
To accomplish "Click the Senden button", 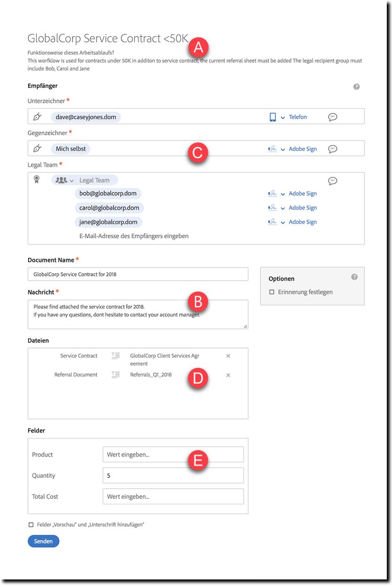I will (43, 541).
